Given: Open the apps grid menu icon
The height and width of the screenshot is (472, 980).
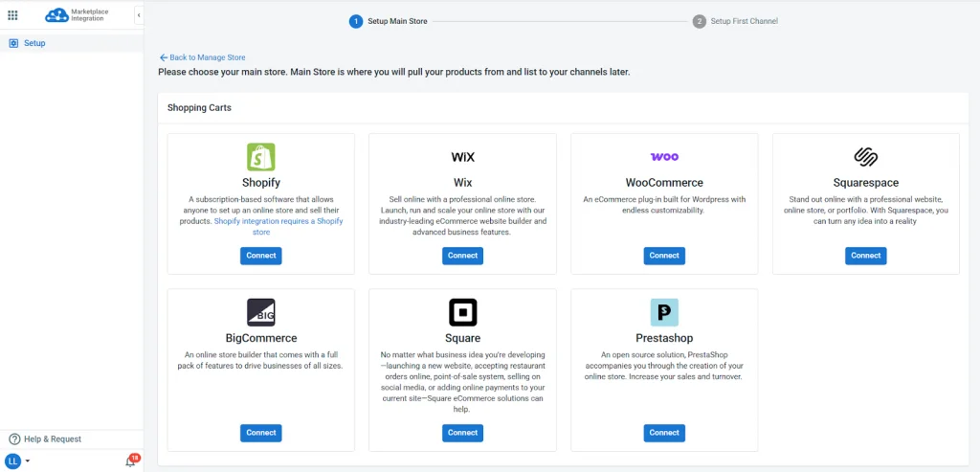Looking at the screenshot, I should coord(12,14).
